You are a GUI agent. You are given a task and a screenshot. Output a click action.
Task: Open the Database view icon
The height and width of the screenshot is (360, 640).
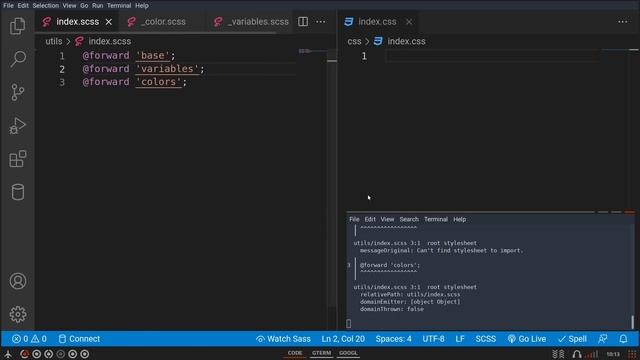pyautogui.click(x=18, y=192)
